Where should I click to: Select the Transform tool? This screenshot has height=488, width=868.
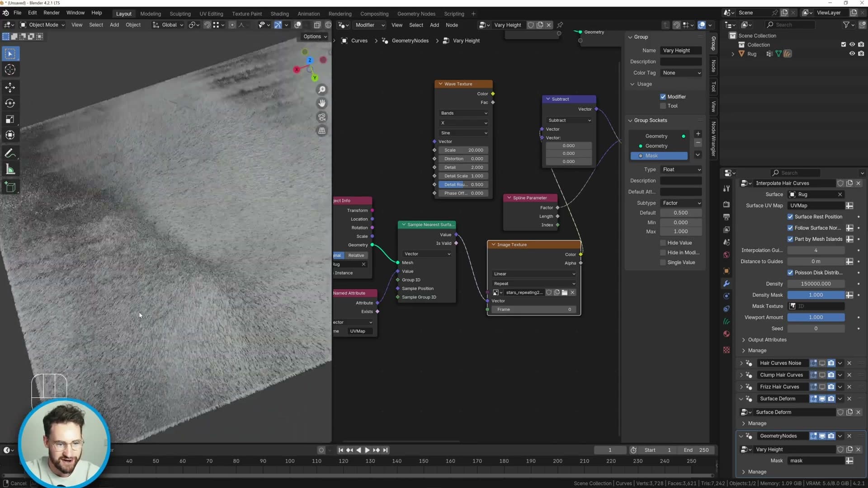[x=10, y=135]
